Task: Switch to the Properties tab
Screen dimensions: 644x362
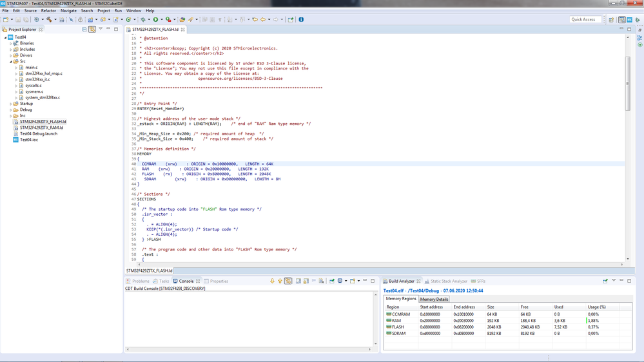Action: 216,281
